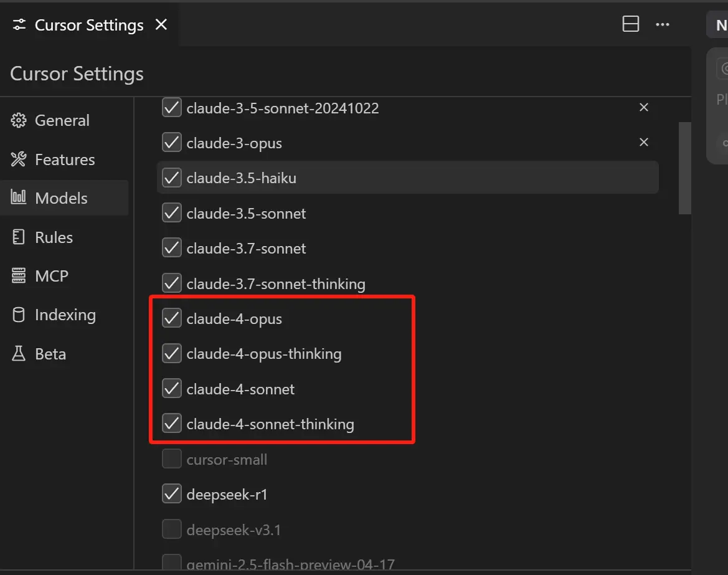
Task: Click the gemini-2.5-flash-preview-04-17 model name
Action: click(291, 564)
